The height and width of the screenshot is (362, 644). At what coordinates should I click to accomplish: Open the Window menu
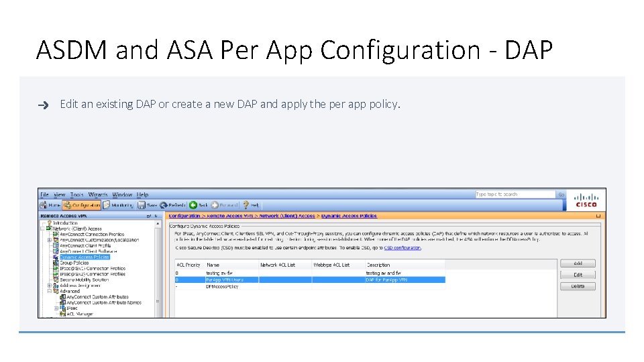pos(122,194)
